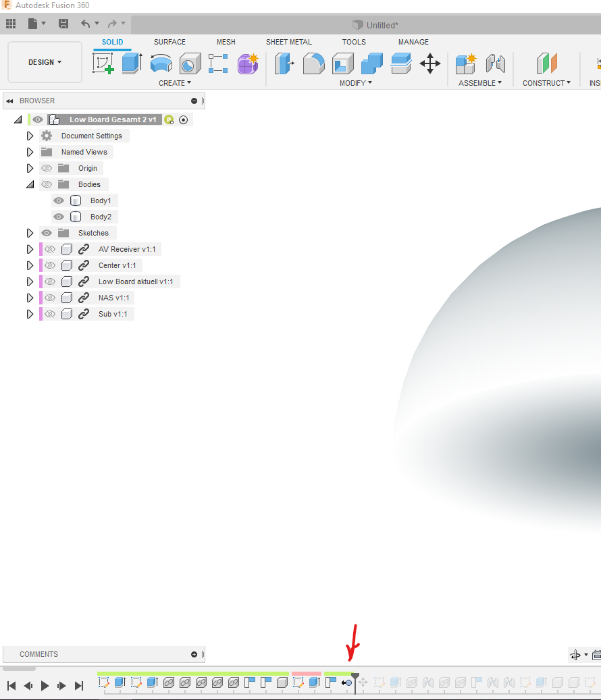Switch to the SOLID tab

[x=112, y=42]
